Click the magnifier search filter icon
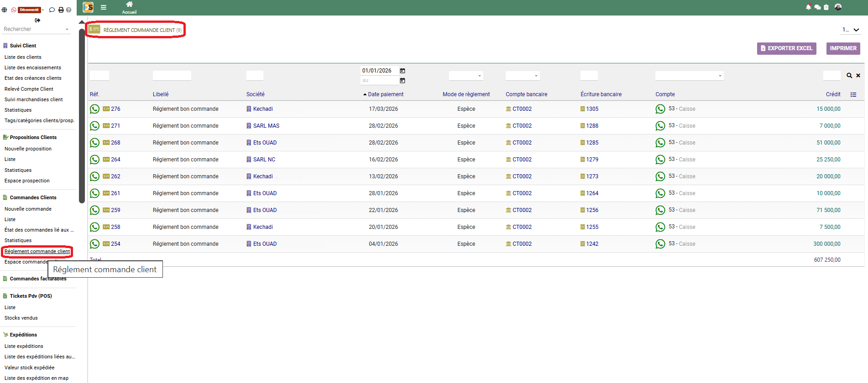 [849, 76]
